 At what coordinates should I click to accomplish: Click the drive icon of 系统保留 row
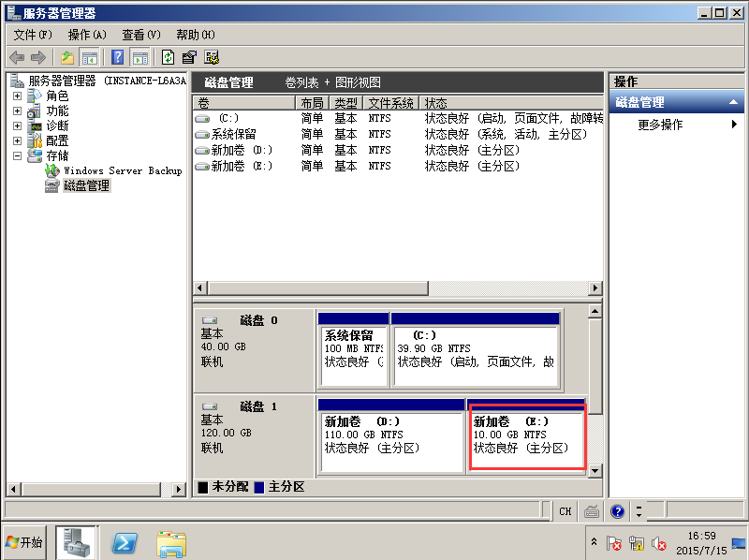tap(202, 134)
